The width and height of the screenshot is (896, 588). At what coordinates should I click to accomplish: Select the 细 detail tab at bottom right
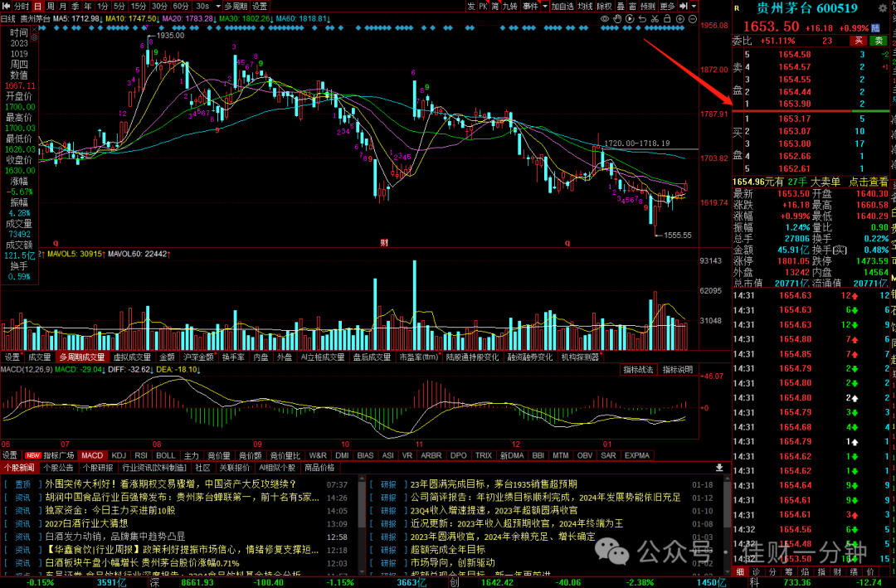click(740, 571)
